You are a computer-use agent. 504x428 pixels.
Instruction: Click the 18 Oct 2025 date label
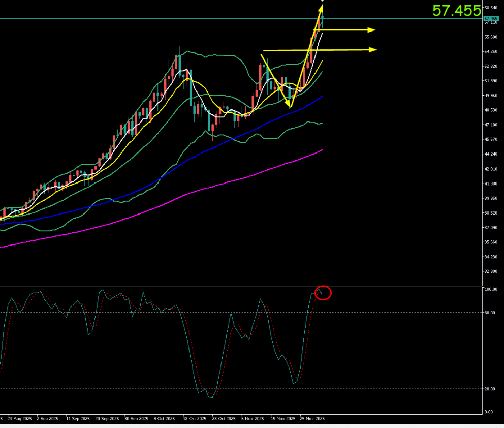194,419
